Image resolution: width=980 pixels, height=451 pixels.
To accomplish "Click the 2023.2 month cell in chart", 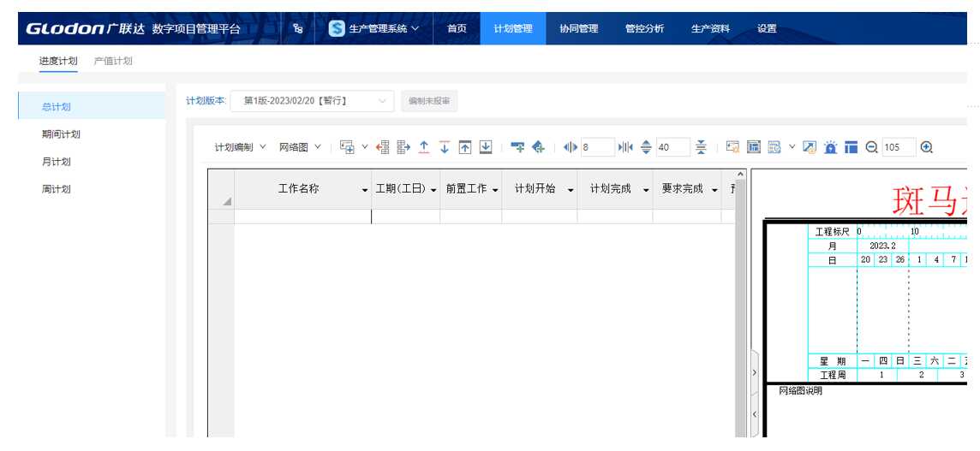I will pyautogui.click(x=882, y=246).
